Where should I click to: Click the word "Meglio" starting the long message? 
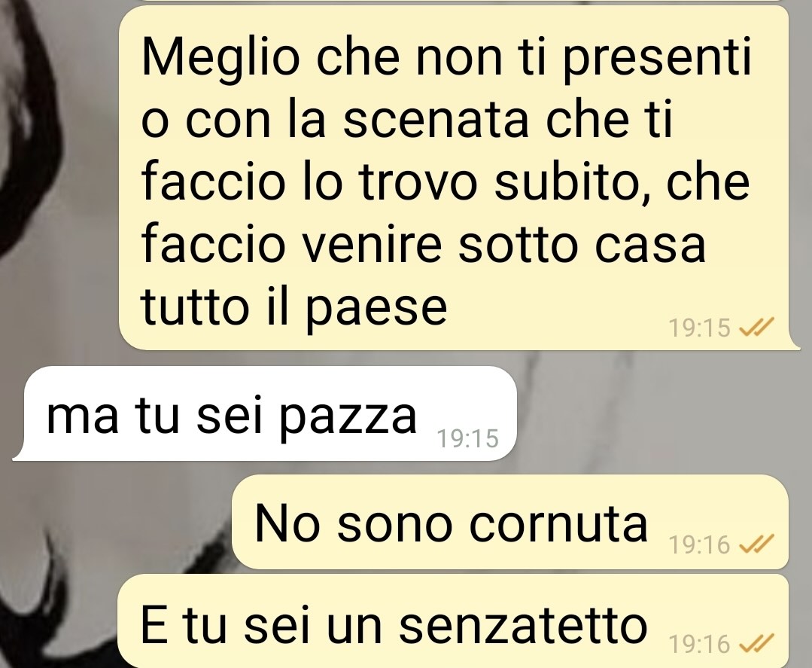(x=220, y=58)
